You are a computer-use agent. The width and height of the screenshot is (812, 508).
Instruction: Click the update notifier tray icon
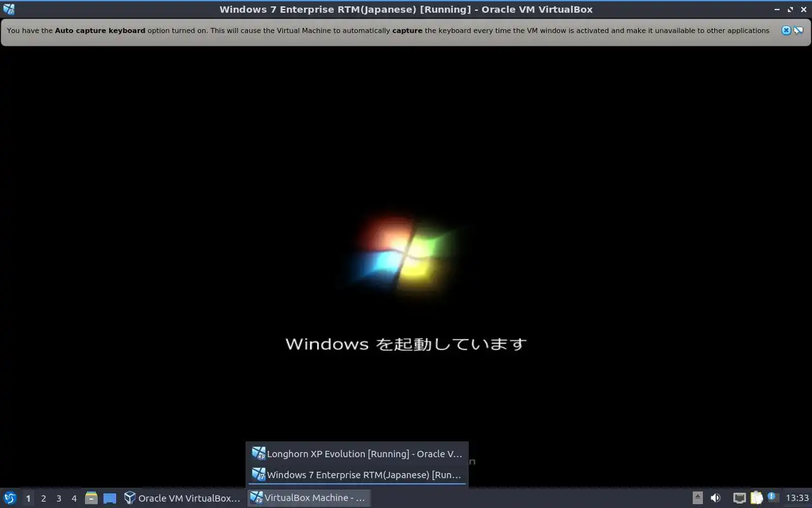(x=773, y=497)
